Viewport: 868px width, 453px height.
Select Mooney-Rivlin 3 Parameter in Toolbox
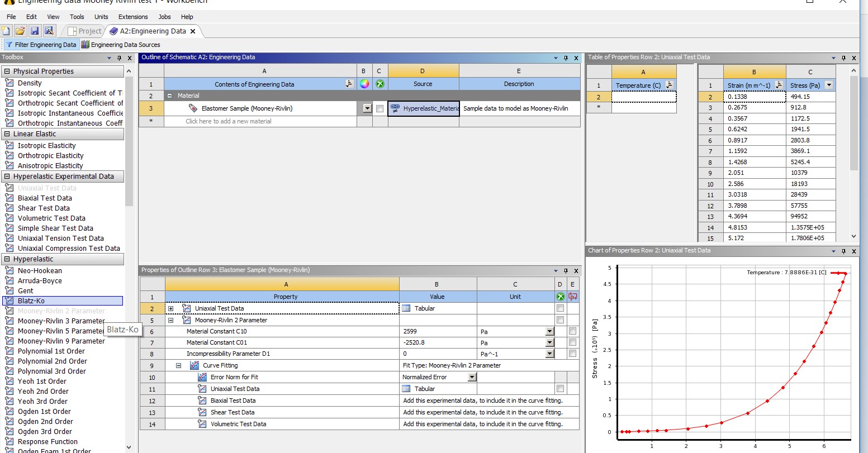click(x=61, y=321)
